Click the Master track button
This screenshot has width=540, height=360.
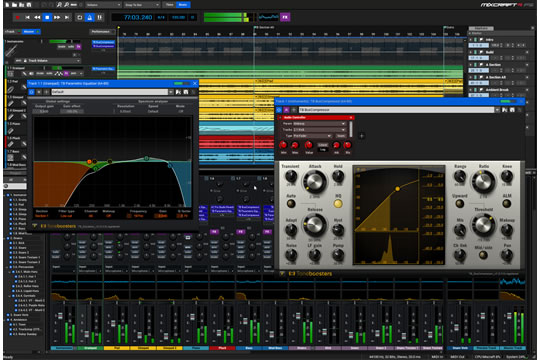(30, 32)
